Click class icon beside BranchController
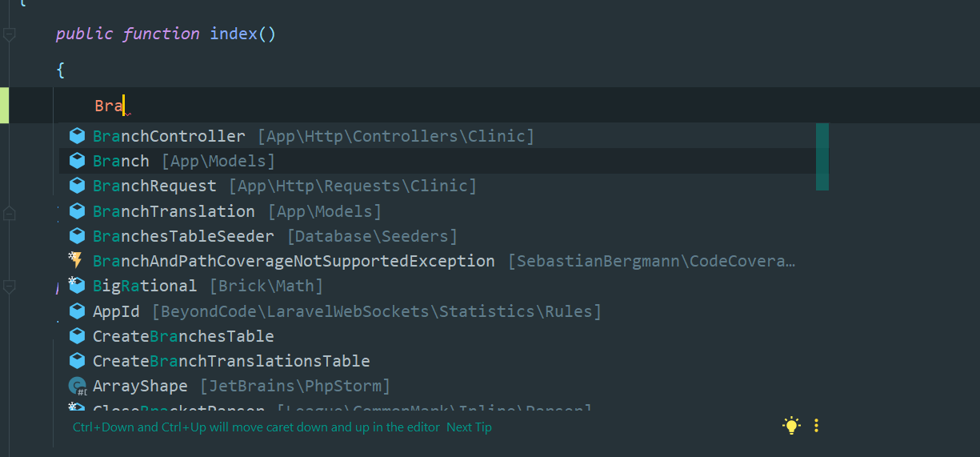 point(77,136)
